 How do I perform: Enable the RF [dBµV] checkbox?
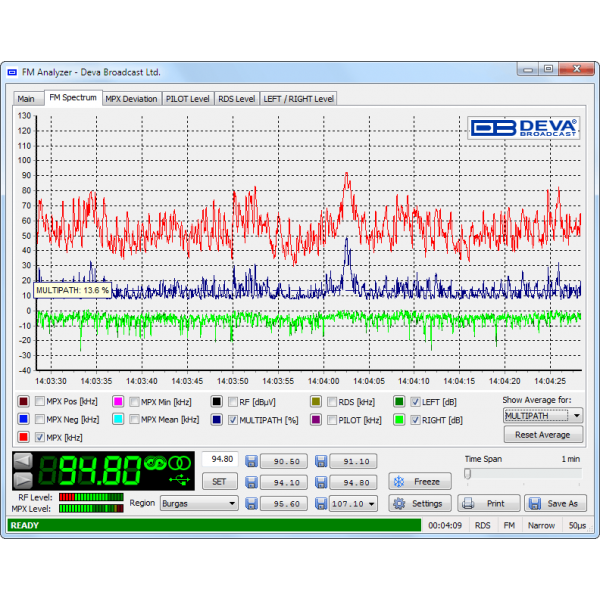[x=233, y=402]
